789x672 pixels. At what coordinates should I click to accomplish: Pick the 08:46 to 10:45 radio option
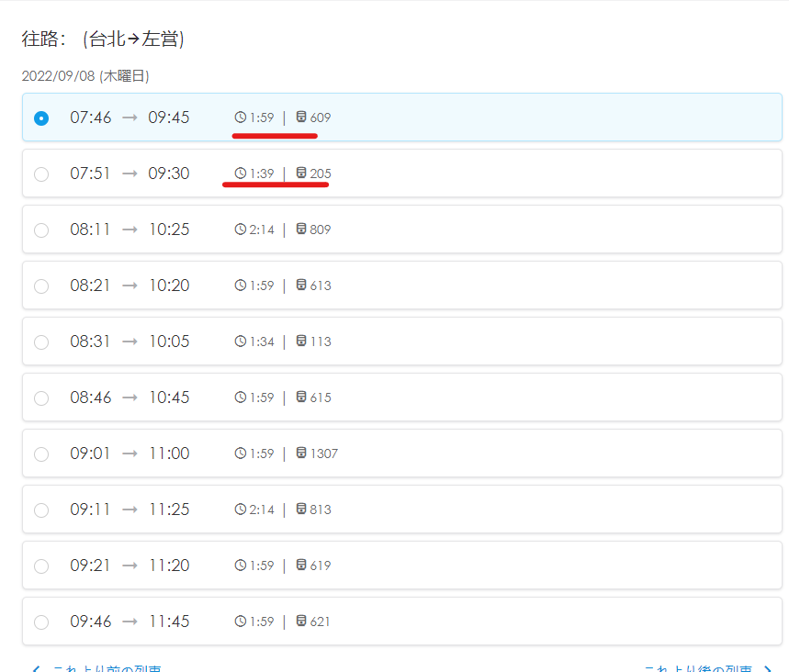pos(41,398)
